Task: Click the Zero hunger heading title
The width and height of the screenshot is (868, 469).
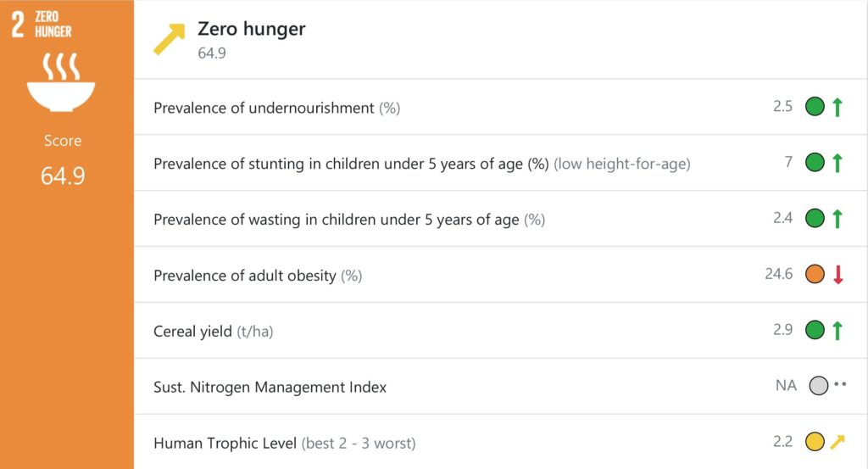Action: pos(251,29)
